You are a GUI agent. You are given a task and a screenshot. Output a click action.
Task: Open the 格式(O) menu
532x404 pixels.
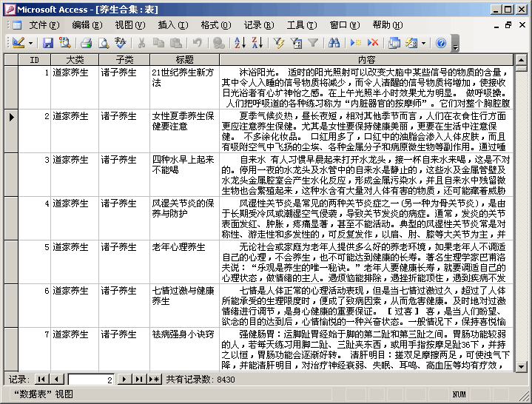[x=216, y=25]
